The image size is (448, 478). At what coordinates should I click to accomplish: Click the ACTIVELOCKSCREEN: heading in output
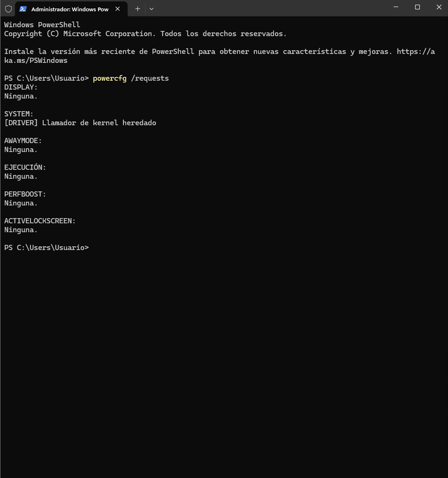[39, 221]
